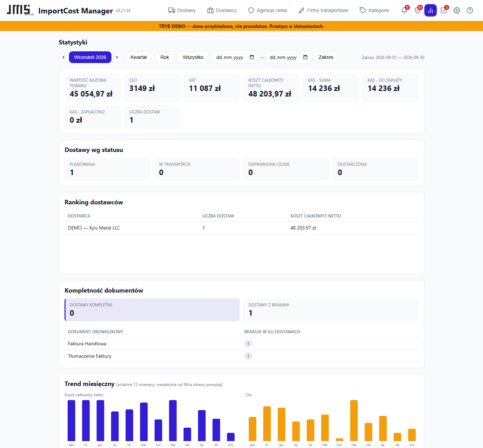
Task: Click the KAS - Zapłacono card
Action: [92, 117]
